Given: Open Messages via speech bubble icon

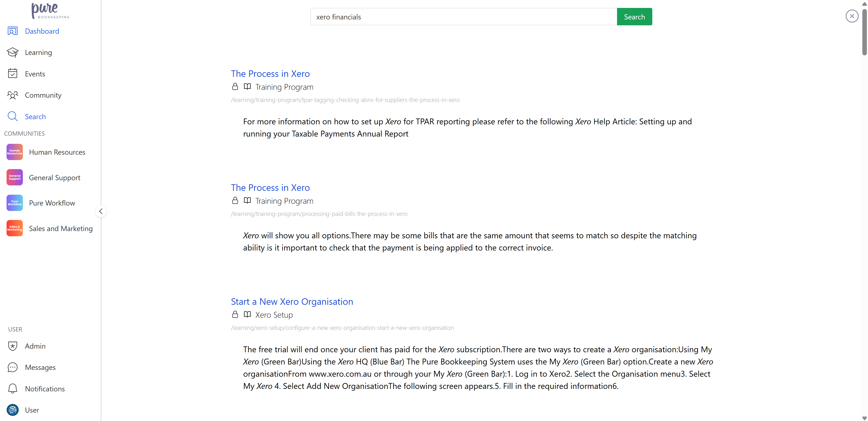Looking at the screenshot, I should pos(12,367).
